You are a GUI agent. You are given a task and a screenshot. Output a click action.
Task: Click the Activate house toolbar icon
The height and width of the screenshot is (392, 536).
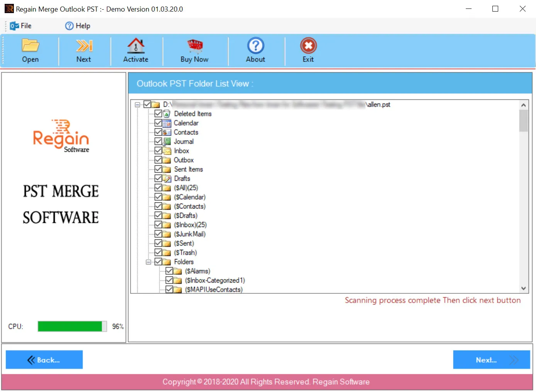tap(136, 45)
